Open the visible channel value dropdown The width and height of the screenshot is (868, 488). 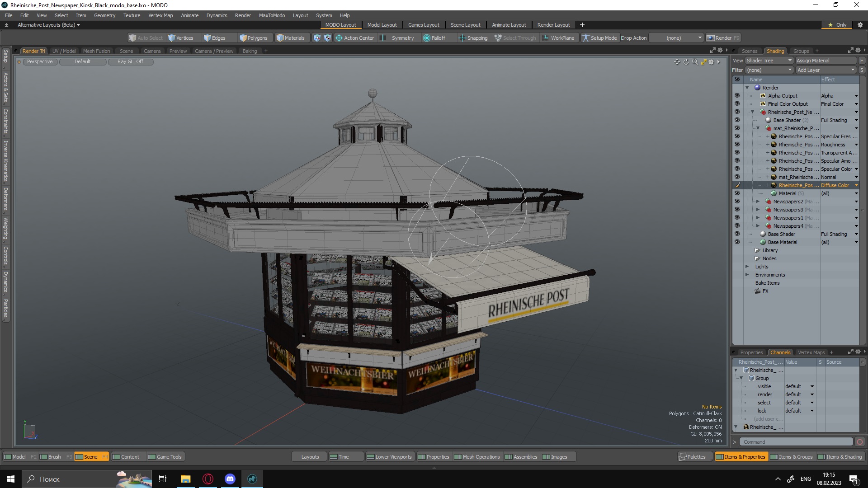(x=799, y=386)
